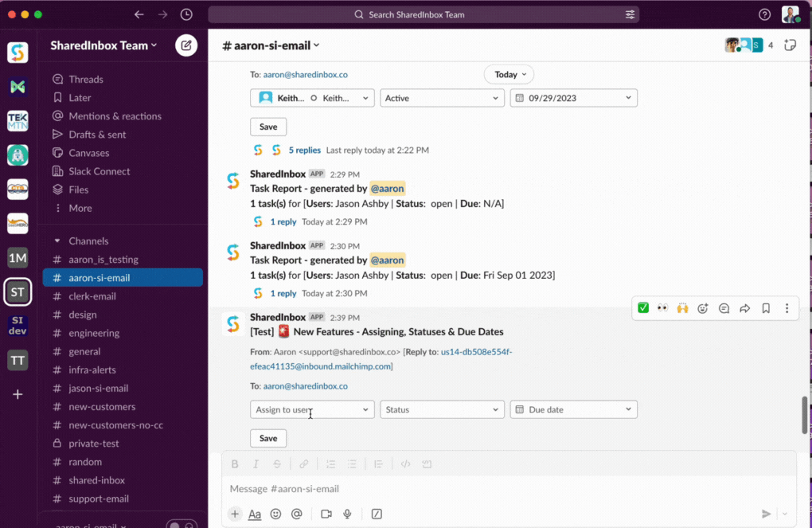Toggle strikethrough formatting in composer

click(277, 463)
